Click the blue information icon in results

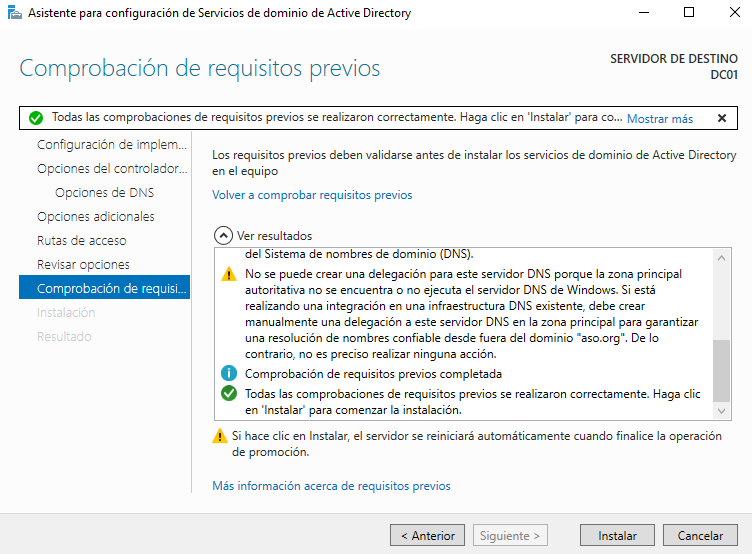pyautogui.click(x=229, y=374)
